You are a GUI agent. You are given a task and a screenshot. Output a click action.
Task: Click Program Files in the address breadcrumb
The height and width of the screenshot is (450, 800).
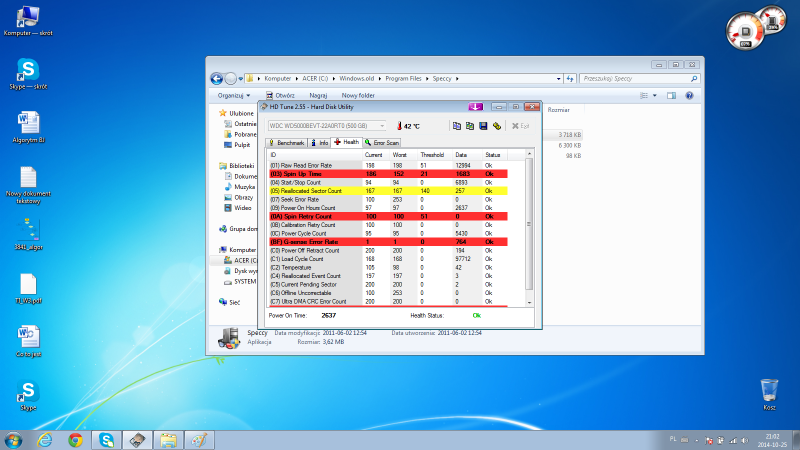(404, 79)
